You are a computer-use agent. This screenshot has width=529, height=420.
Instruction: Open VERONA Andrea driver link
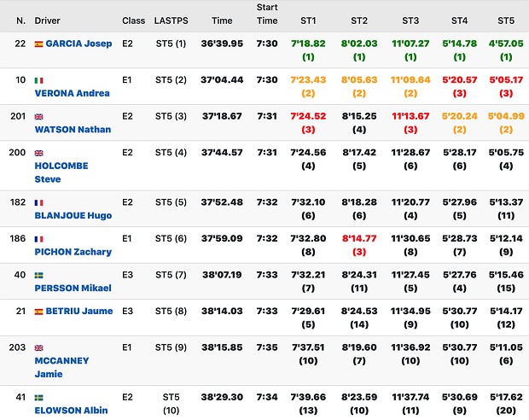coord(73,93)
